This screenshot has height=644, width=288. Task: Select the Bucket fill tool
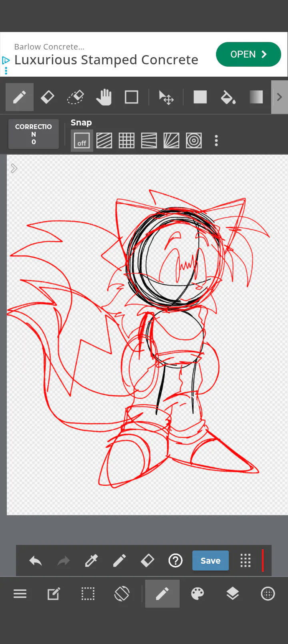click(x=228, y=97)
